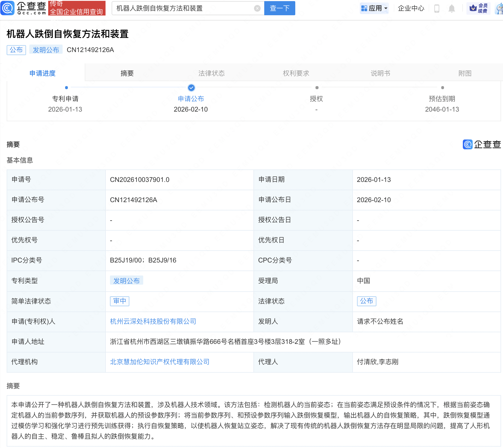This screenshot has height=448, width=503.
Task: Switch to the 法律状态 tab
Action: 211,73
